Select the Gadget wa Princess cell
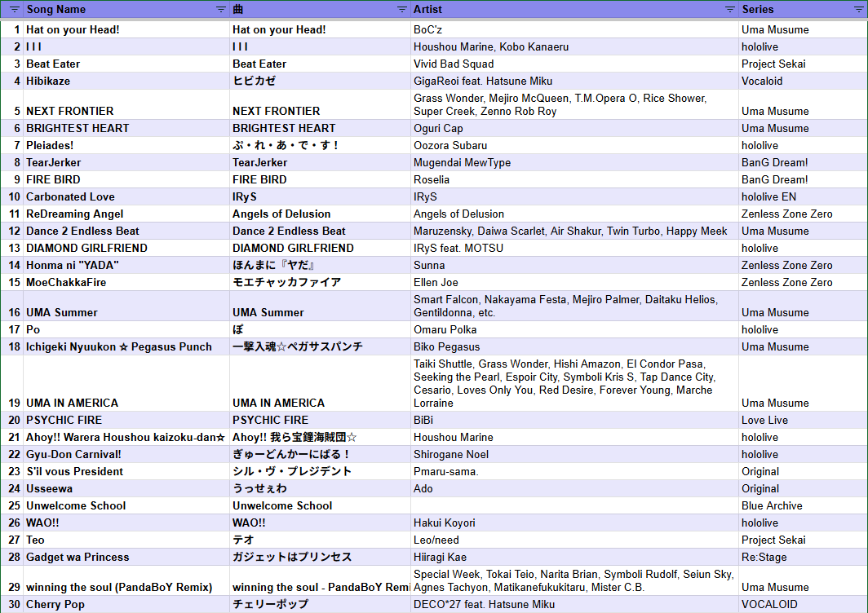The image size is (868, 613). pos(126,558)
